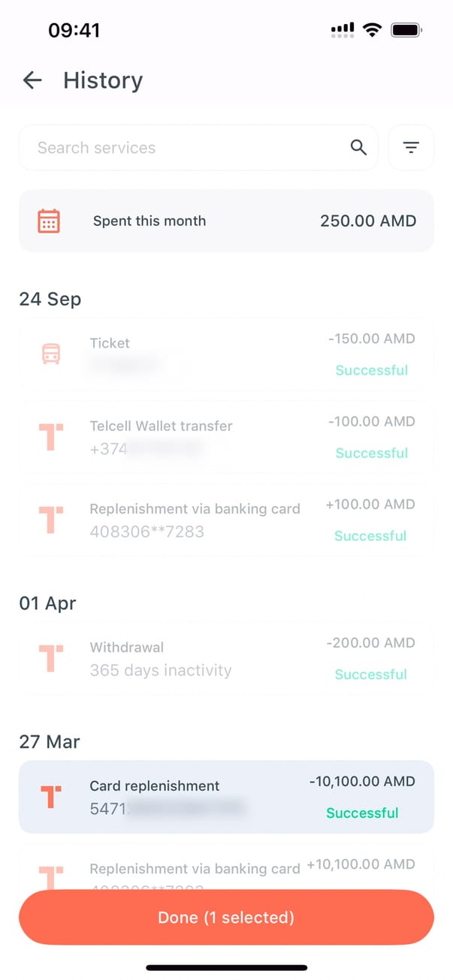The image size is (453, 980).
Task: Tap the Successful status on Withdrawal
Action: pos(371,674)
